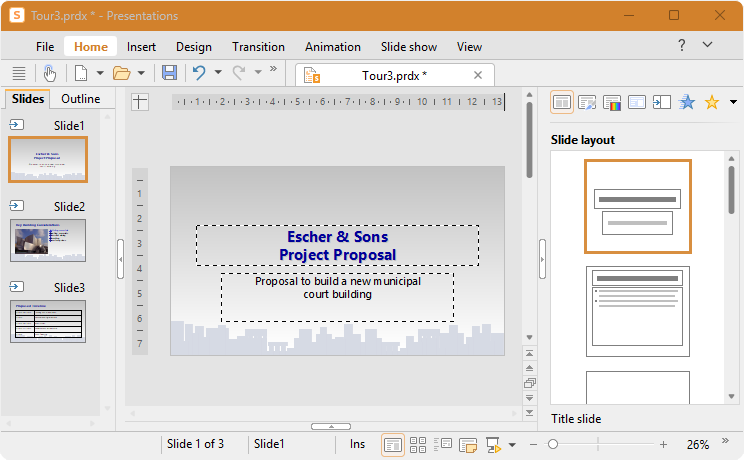
Task: Select the Slide1 thumbnail
Action: 48,160
